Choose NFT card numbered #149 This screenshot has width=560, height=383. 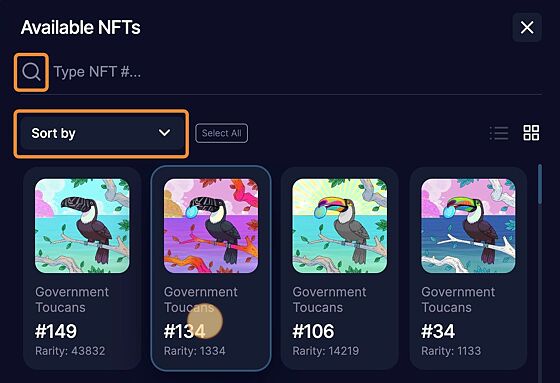point(82,268)
